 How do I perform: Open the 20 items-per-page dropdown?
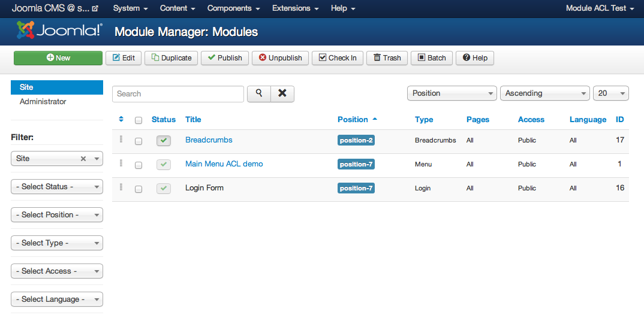click(611, 93)
